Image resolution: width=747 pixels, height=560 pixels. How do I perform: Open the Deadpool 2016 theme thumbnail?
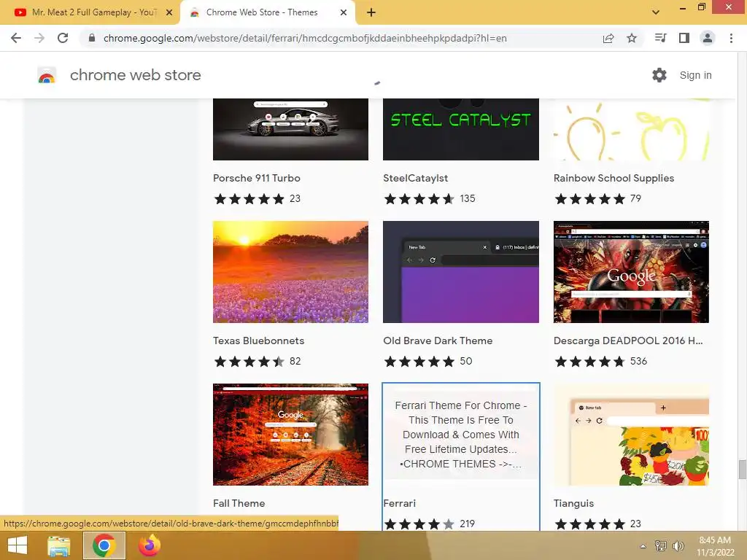(631, 272)
